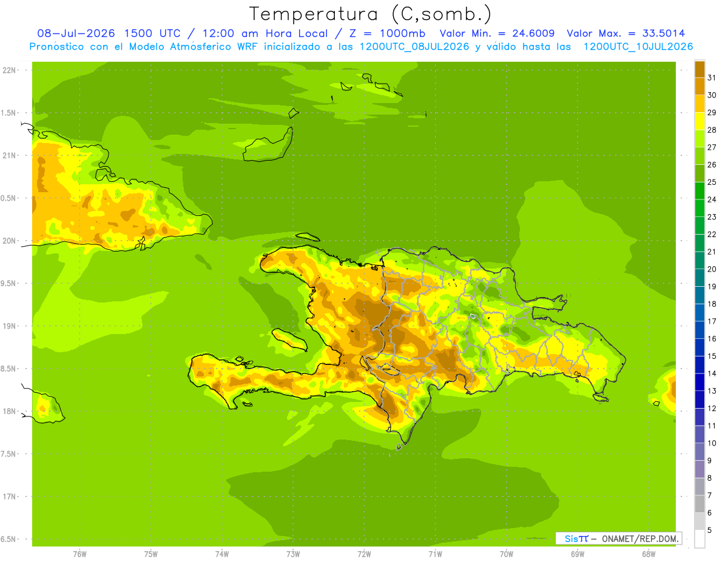The image size is (728, 562).
Task: Click the '75W' longitude label
Action: [151, 554]
